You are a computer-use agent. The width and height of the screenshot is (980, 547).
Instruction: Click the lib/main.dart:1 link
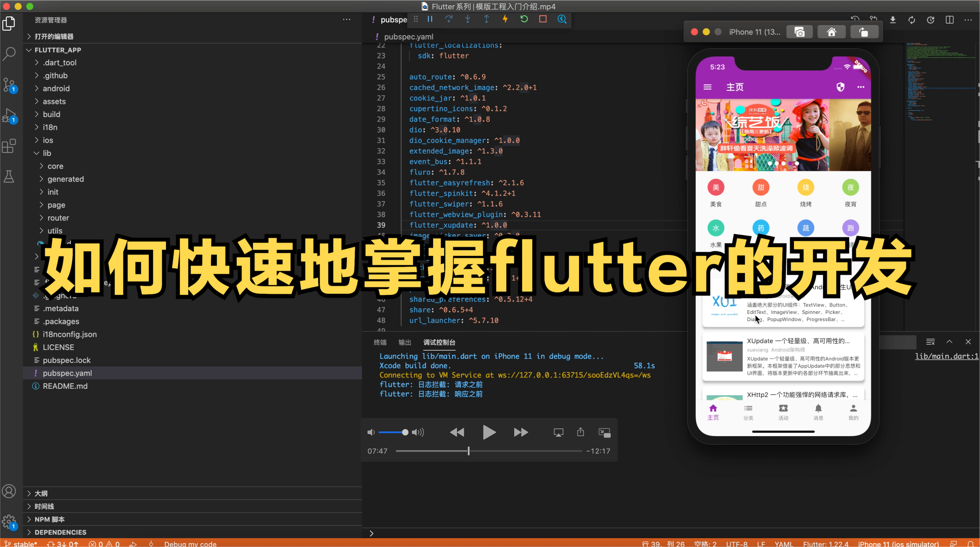coord(946,356)
